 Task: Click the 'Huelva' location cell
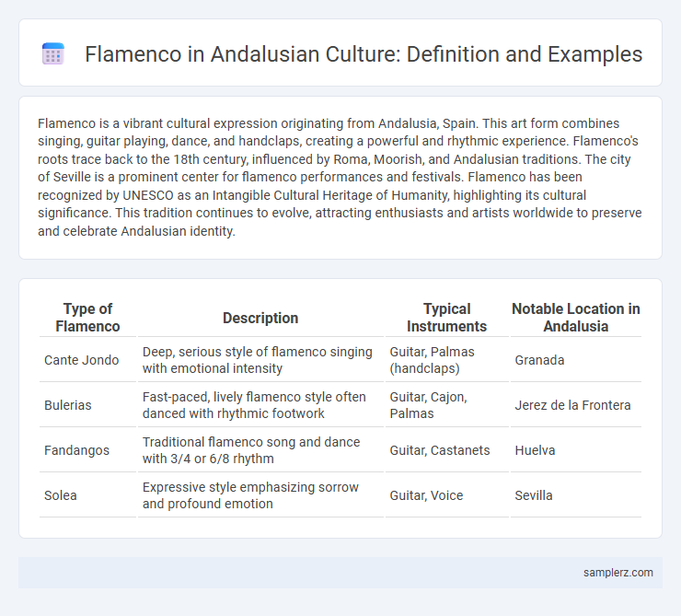point(576,450)
